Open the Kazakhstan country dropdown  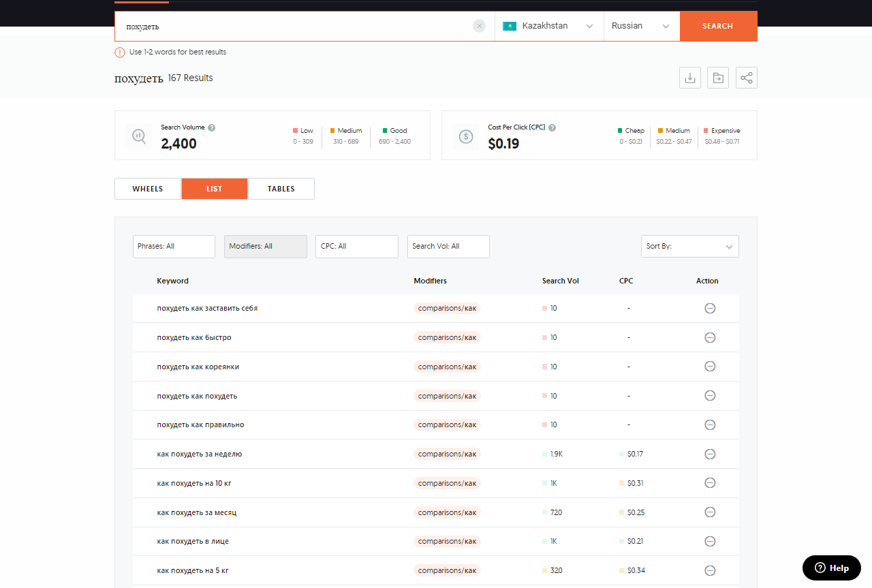pos(549,26)
